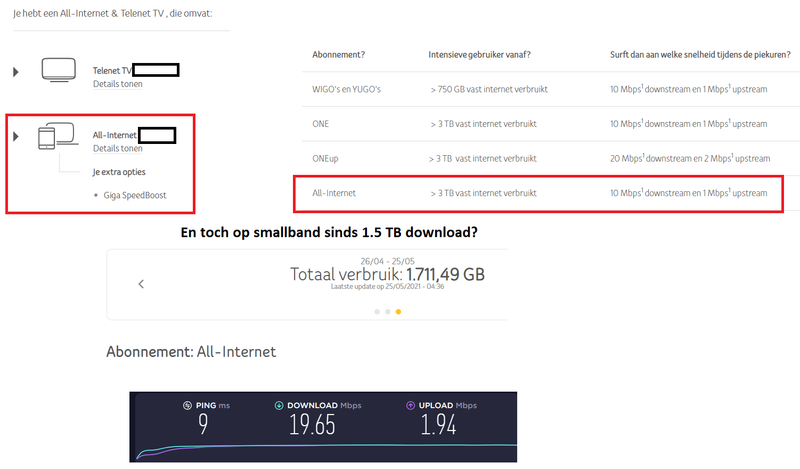Select the first carousel dot
This screenshot has height=469, width=800.
click(x=377, y=311)
